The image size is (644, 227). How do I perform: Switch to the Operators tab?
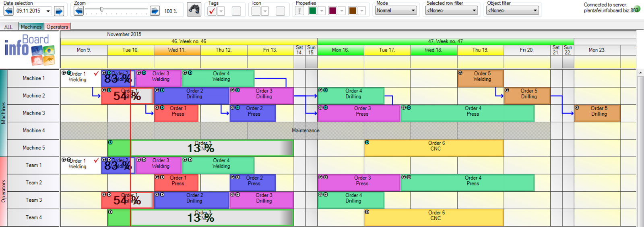57,27
